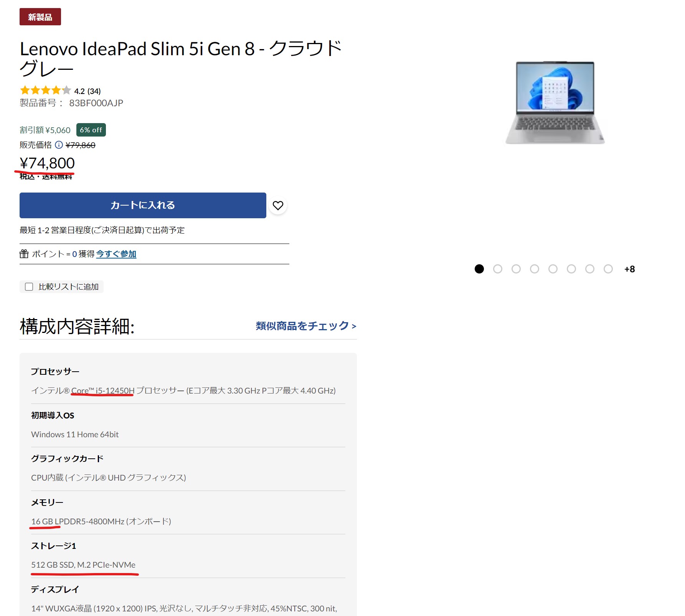Click the shipping estimate 最短 1-2 営業日 text
Screen dimensions: 685x616
102,230
